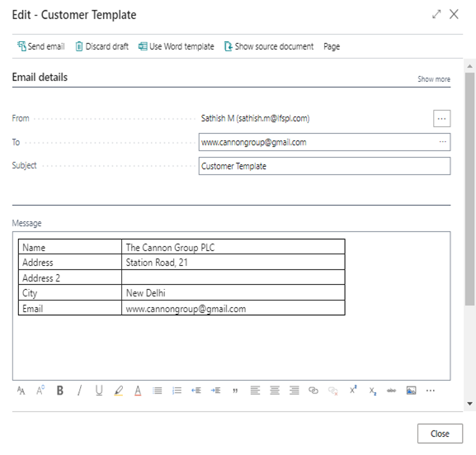Click Send email

[41, 46]
